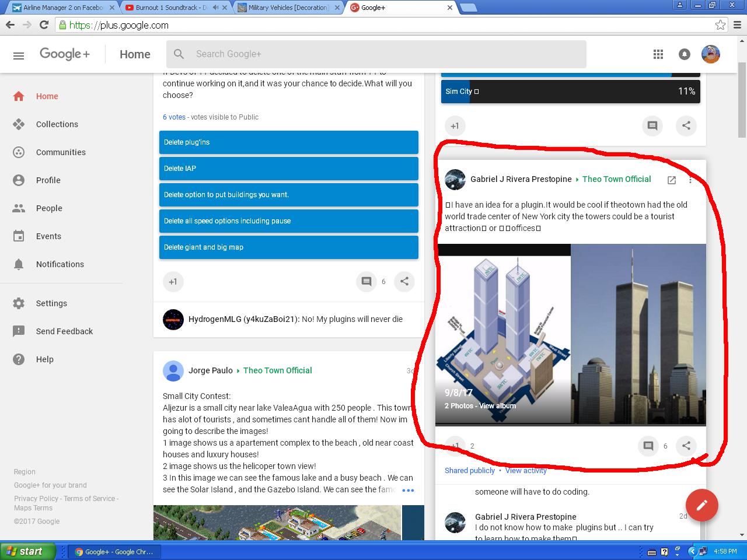Viewport: 747px width, 560px height.
Task: Click Shared publicly link
Action: (x=470, y=471)
